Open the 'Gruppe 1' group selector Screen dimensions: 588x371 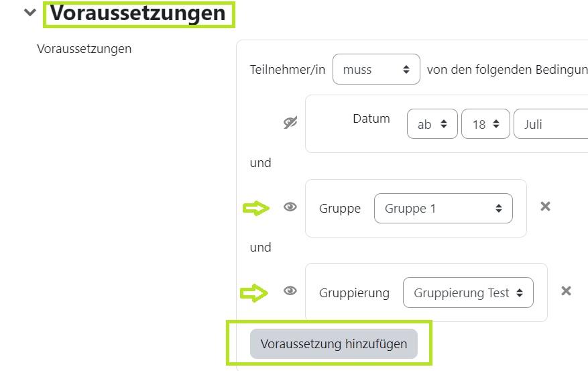click(443, 209)
